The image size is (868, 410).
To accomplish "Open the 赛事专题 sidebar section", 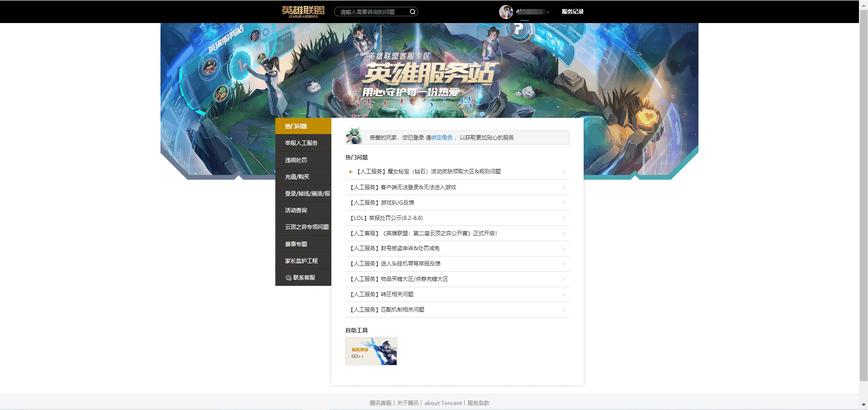I will tap(296, 244).
